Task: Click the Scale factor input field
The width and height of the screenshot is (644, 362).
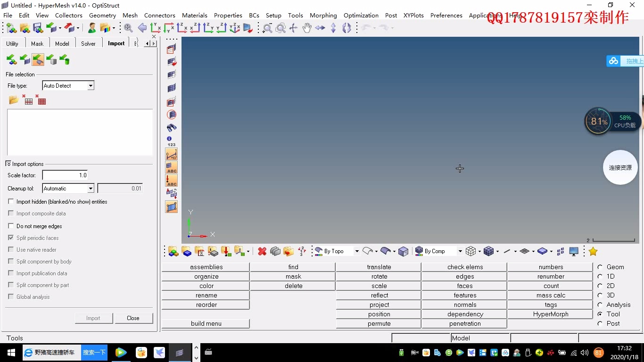Action: tap(65, 175)
